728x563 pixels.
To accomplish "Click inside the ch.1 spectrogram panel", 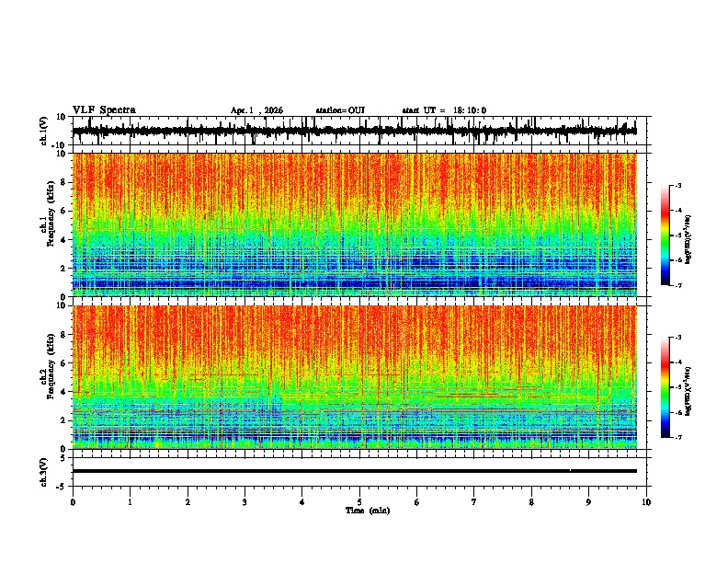I will 355,224.
